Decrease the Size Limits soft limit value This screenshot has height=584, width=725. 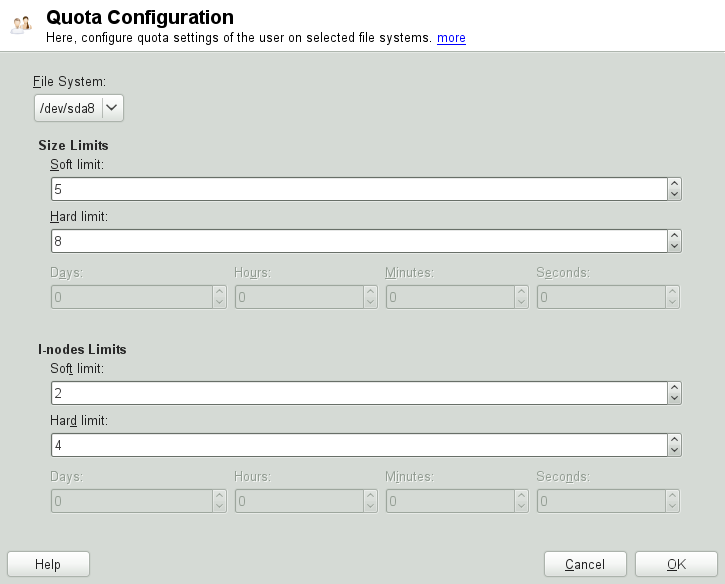(675, 195)
